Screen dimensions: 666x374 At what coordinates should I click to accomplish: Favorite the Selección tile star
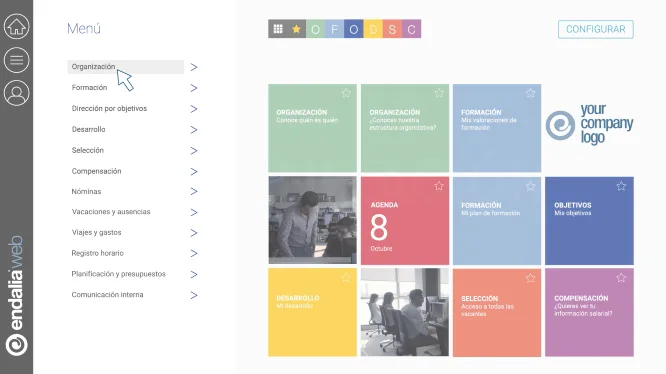[x=531, y=278]
